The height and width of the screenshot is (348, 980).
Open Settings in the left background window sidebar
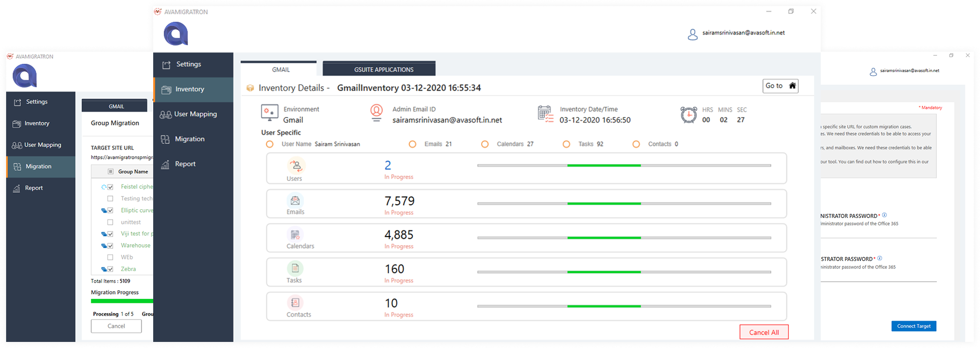pyautogui.click(x=41, y=102)
